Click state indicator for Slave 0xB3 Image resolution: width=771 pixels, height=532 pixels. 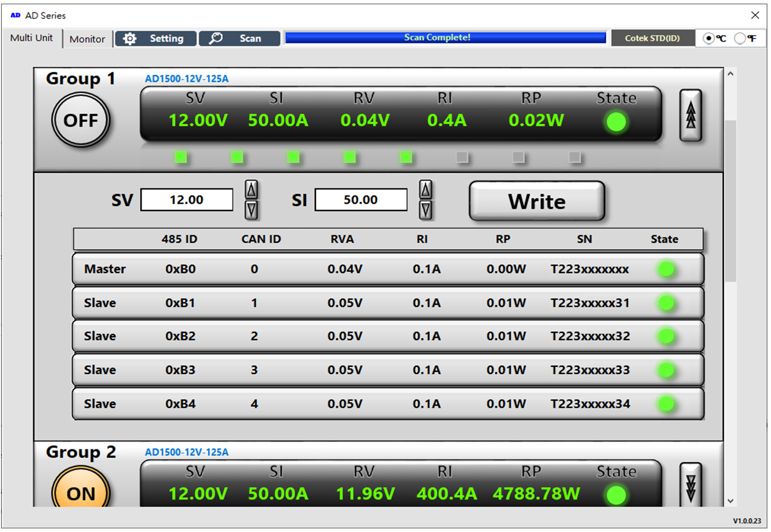coord(666,370)
